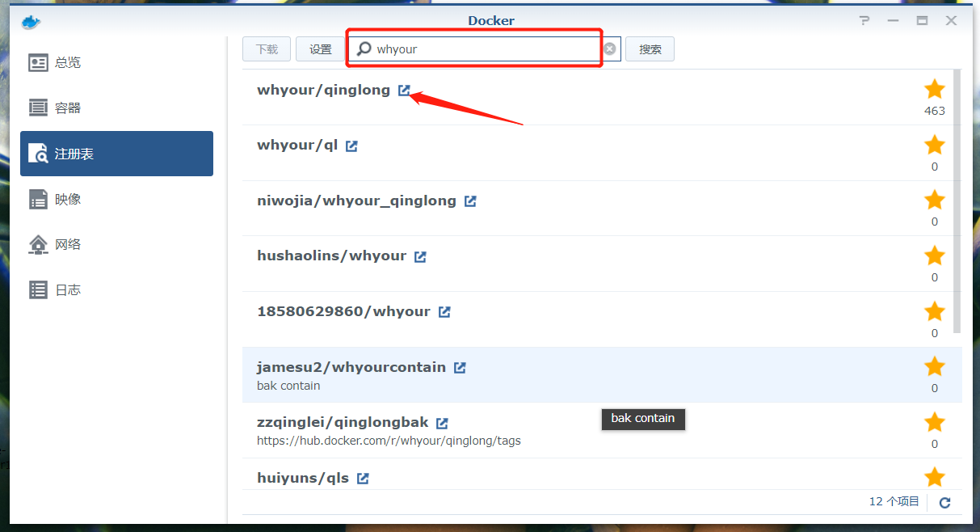980x532 pixels.
Task: Click the 下载 download button
Action: [267, 49]
